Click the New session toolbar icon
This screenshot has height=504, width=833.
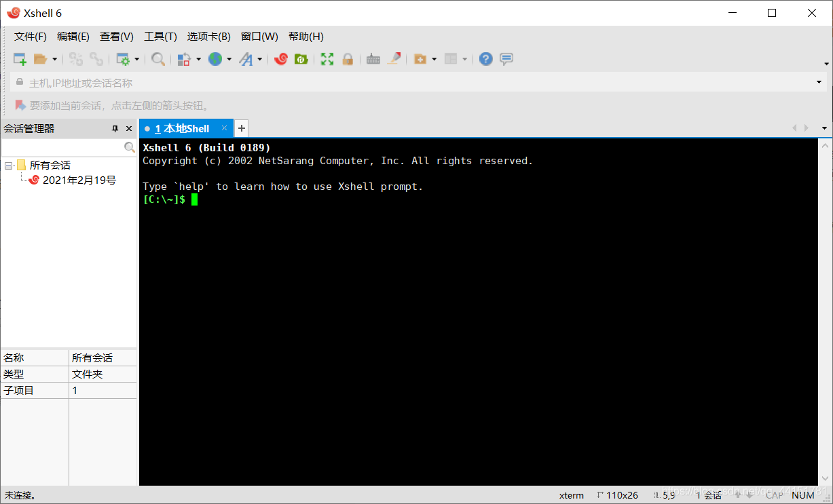20,59
